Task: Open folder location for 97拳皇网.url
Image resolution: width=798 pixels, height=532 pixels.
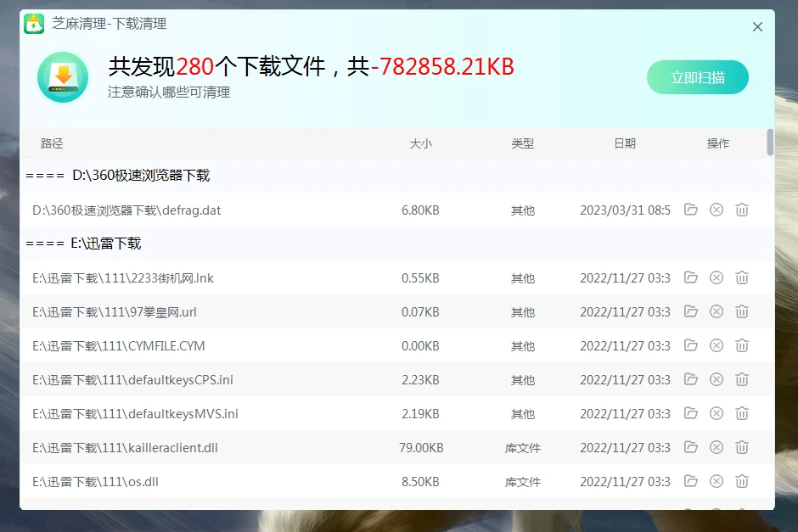Action: tap(691, 311)
